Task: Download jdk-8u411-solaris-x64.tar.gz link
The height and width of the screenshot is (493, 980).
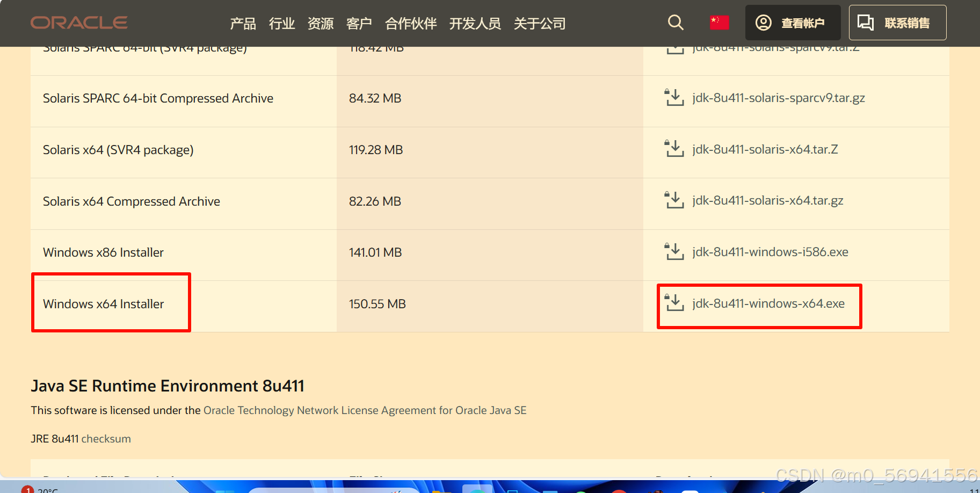Action: point(768,200)
